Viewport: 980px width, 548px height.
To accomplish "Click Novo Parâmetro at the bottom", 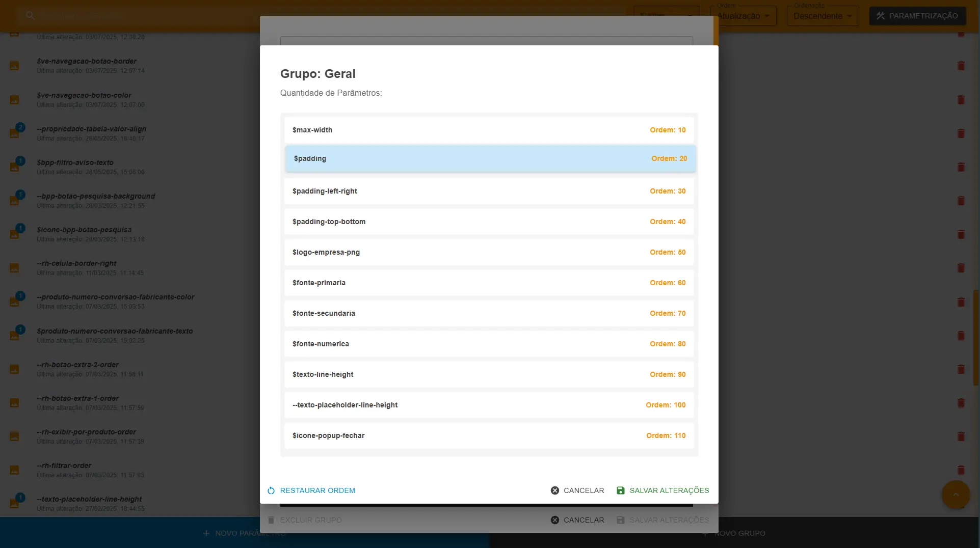I will (245, 533).
